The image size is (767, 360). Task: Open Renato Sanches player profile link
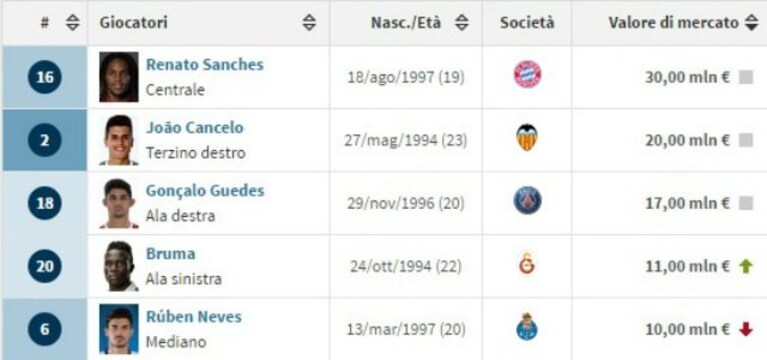[x=204, y=65]
